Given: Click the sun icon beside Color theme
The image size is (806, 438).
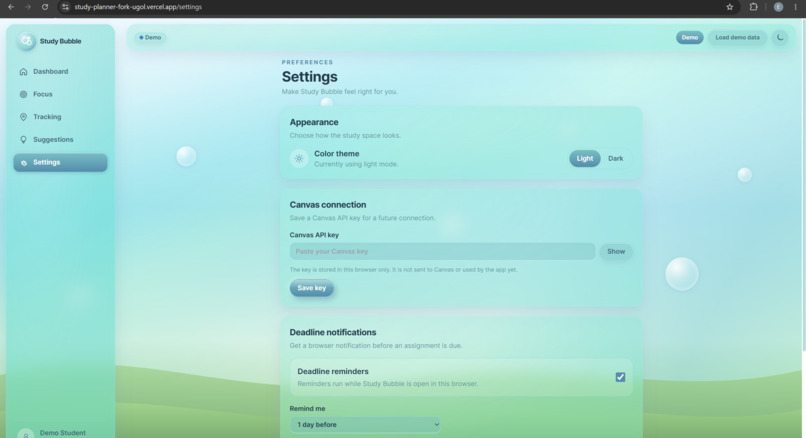Looking at the screenshot, I should [x=299, y=158].
